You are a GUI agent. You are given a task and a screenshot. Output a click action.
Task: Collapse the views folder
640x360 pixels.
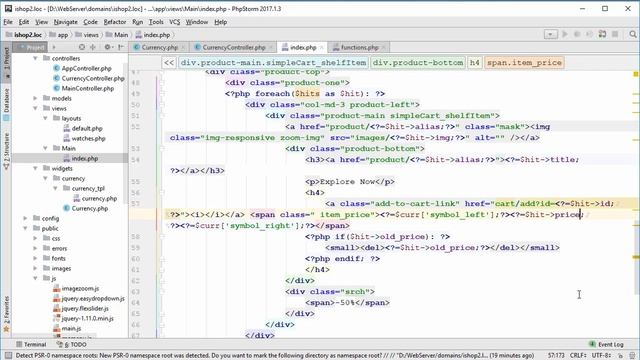tap(35, 108)
